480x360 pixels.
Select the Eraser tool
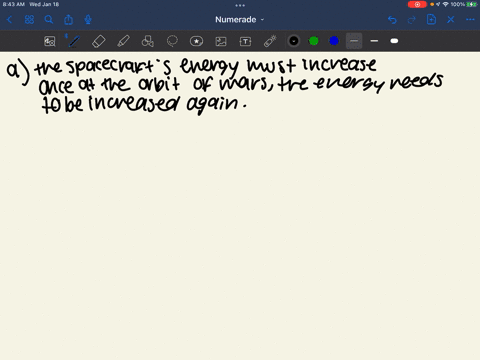[99, 41]
